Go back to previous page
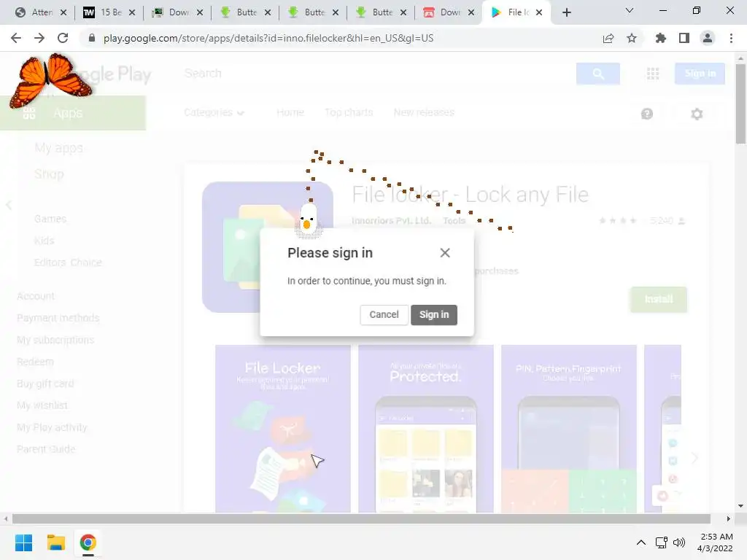Screen dimensions: 747x560 point(16,38)
